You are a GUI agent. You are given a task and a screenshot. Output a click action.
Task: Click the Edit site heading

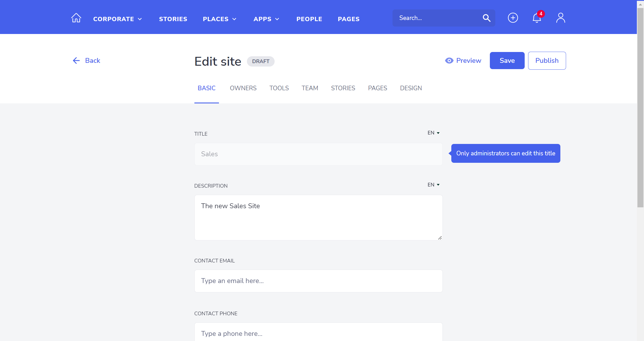pos(218,61)
